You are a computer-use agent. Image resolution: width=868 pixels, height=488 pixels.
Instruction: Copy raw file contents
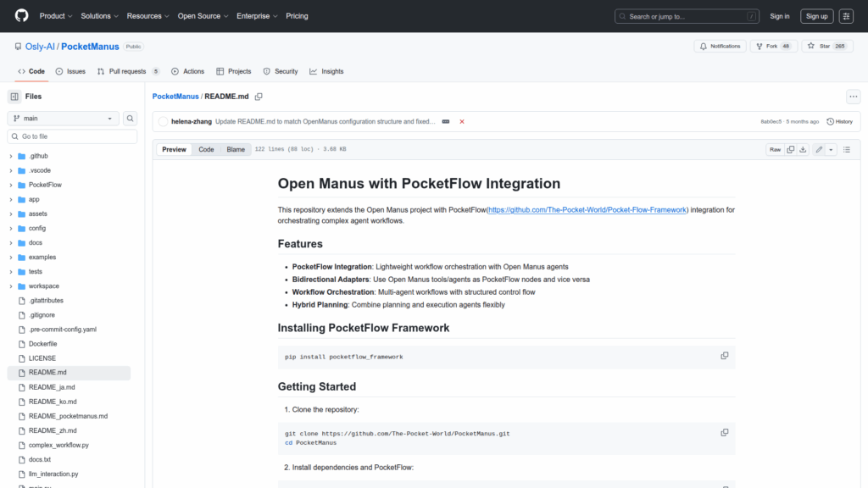click(790, 149)
